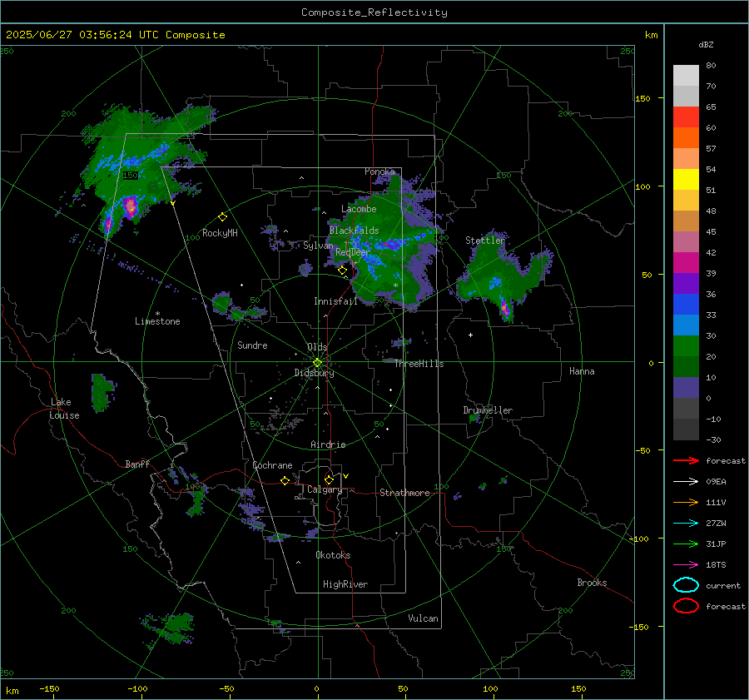This screenshot has height=700, width=749.
Task: Click the Hanna label
Action: [582, 371]
